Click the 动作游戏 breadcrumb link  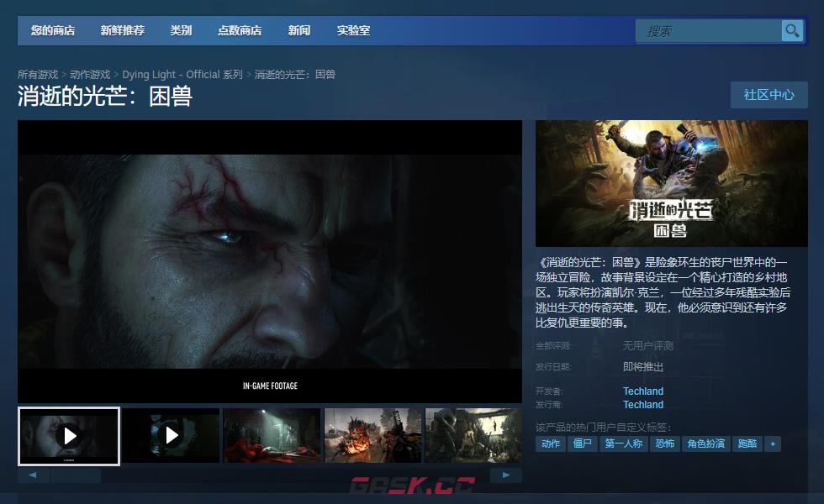tap(91, 75)
